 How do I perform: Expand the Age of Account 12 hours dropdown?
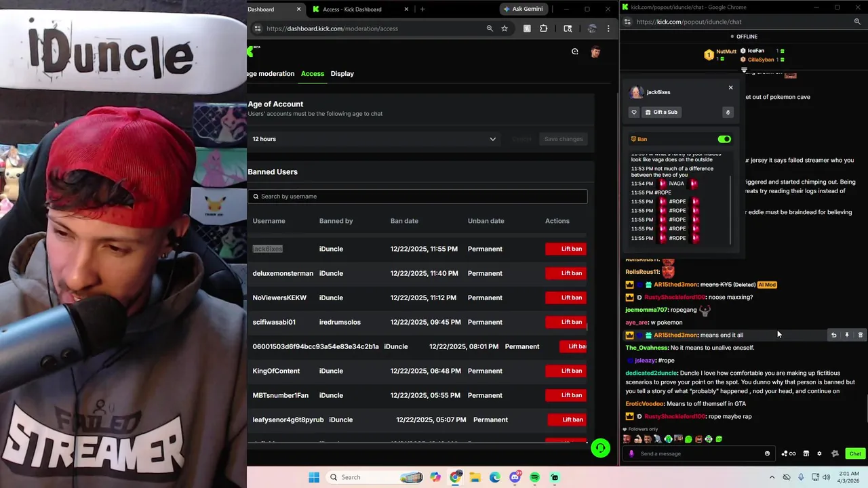tap(374, 139)
